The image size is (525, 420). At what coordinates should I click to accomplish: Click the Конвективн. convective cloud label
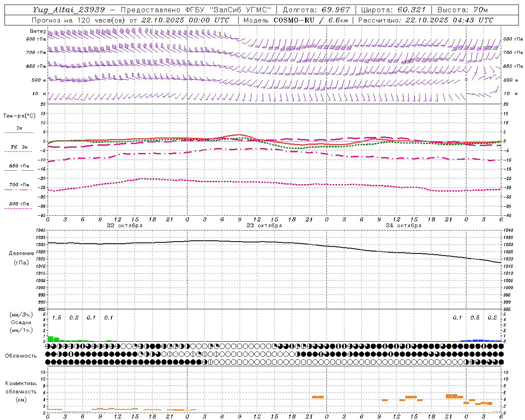click(x=21, y=383)
